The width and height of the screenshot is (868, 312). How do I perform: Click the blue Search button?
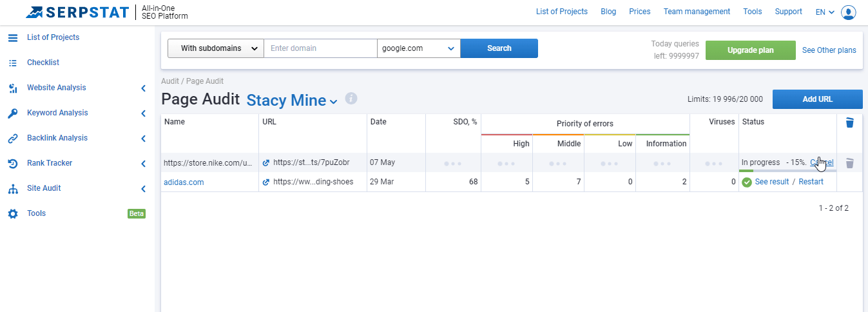pyautogui.click(x=499, y=48)
